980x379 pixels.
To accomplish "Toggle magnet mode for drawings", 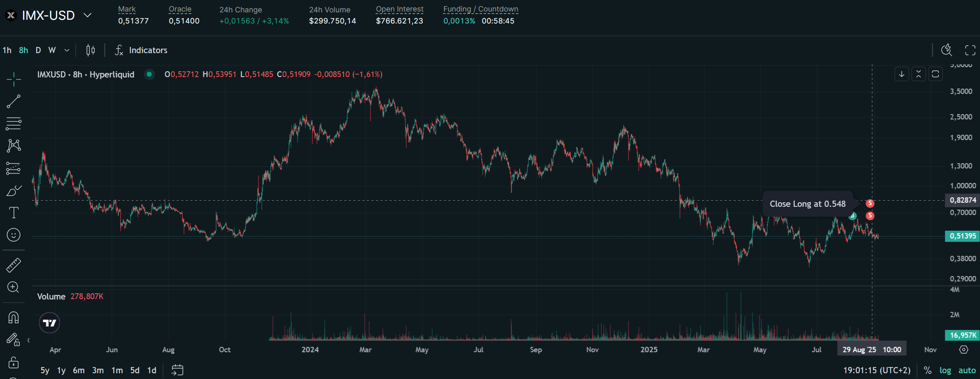I will (14, 318).
